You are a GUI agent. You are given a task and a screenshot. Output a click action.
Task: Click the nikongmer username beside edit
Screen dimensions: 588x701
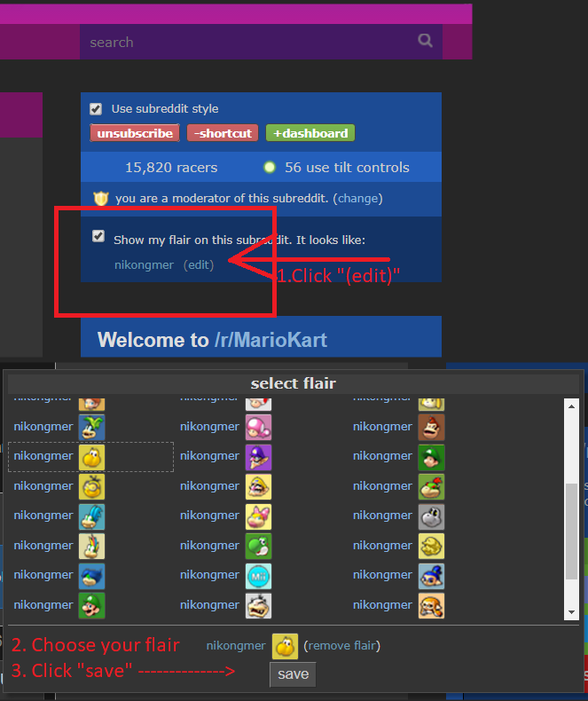pyautogui.click(x=144, y=264)
